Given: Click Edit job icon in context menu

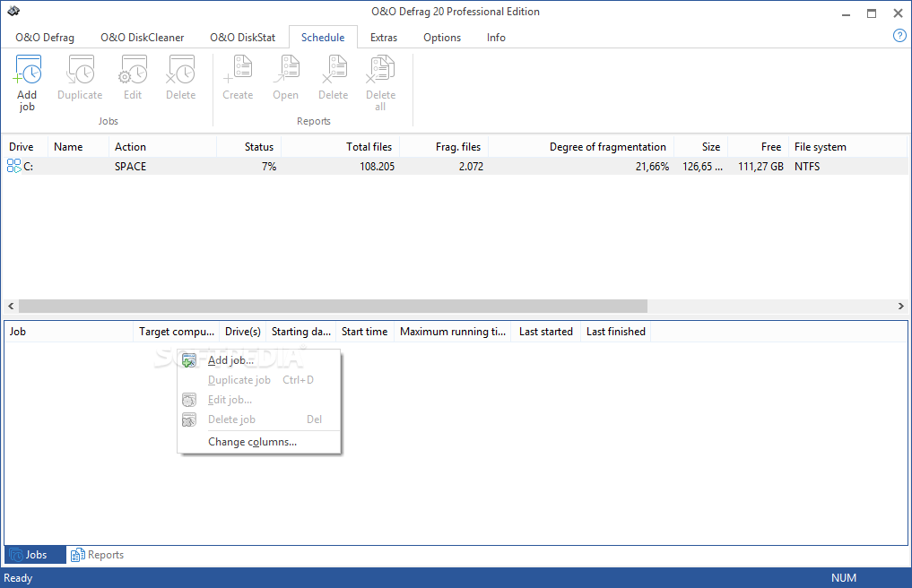Looking at the screenshot, I should [x=189, y=400].
